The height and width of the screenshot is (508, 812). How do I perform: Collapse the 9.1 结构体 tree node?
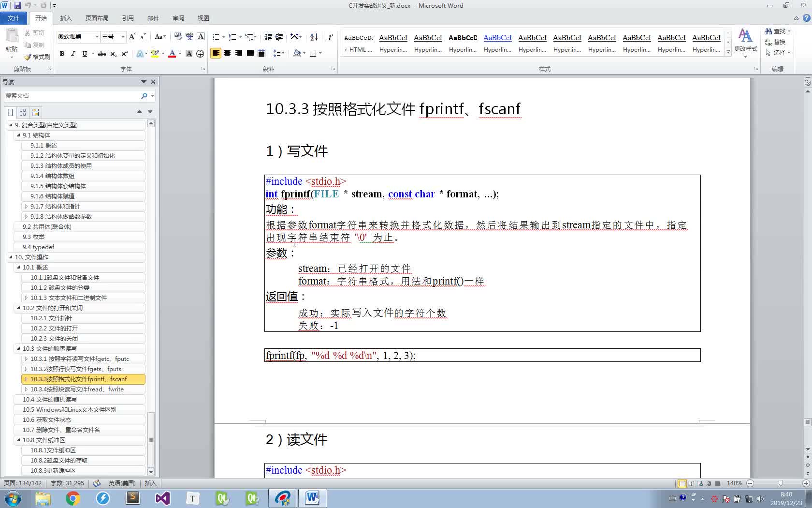18,135
